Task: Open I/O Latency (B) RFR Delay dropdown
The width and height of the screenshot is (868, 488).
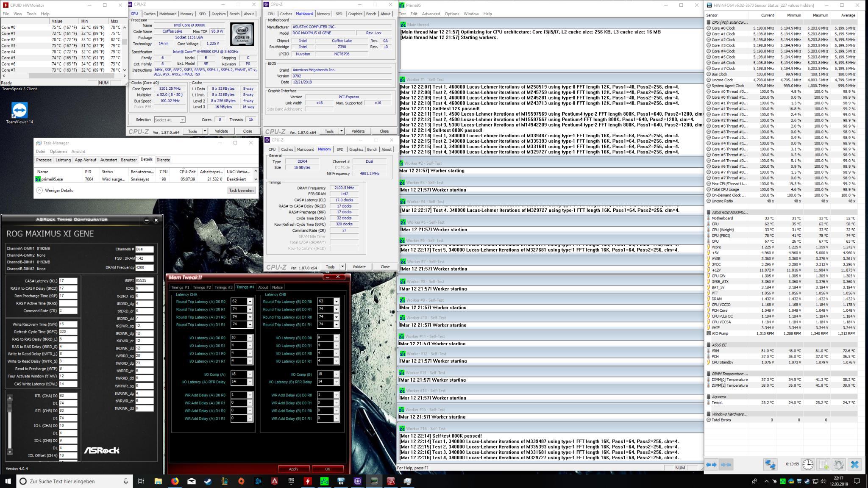Action: tap(336, 382)
